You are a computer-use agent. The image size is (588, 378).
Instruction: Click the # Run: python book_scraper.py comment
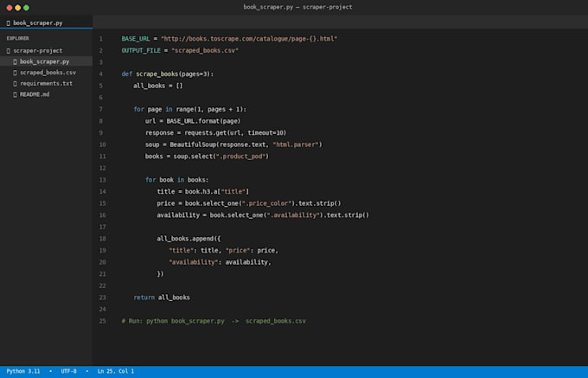click(214, 321)
